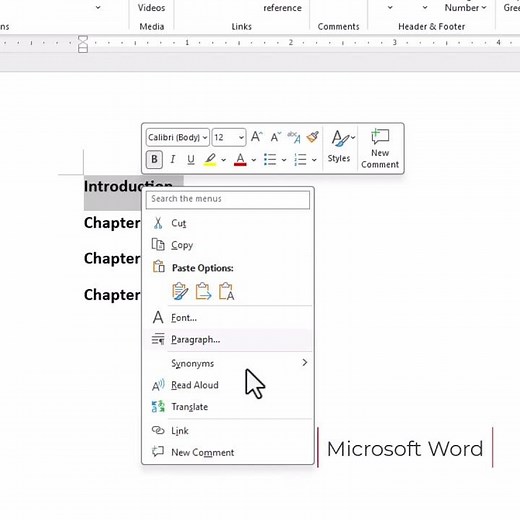This screenshot has height=520, width=520.
Task: Click the phonetic guide icon in the mini toolbar
Action: click(294, 137)
